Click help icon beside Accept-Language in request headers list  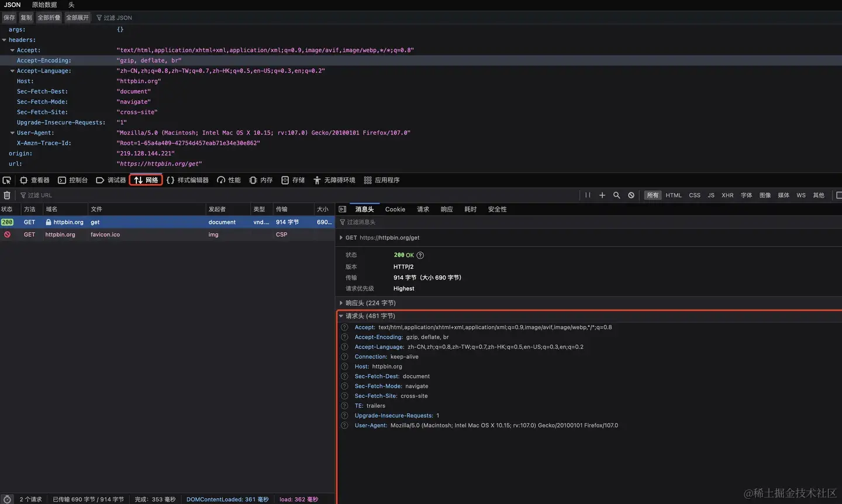[x=345, y=347]
